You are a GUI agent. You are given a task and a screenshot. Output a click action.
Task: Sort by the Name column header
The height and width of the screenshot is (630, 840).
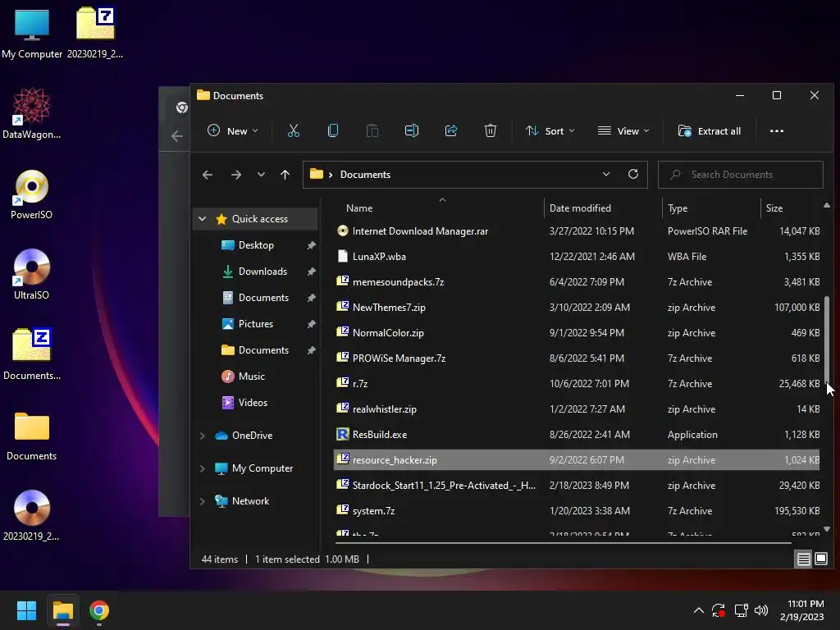[x=359, y=208]
